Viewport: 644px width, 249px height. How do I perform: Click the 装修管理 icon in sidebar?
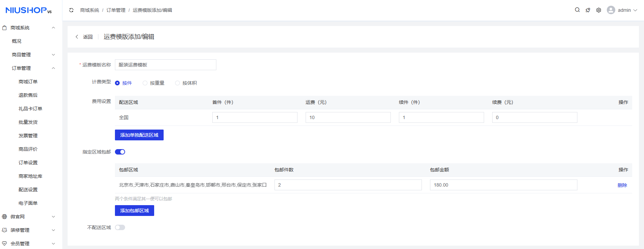pyautogui.click(x=4, y=230)
